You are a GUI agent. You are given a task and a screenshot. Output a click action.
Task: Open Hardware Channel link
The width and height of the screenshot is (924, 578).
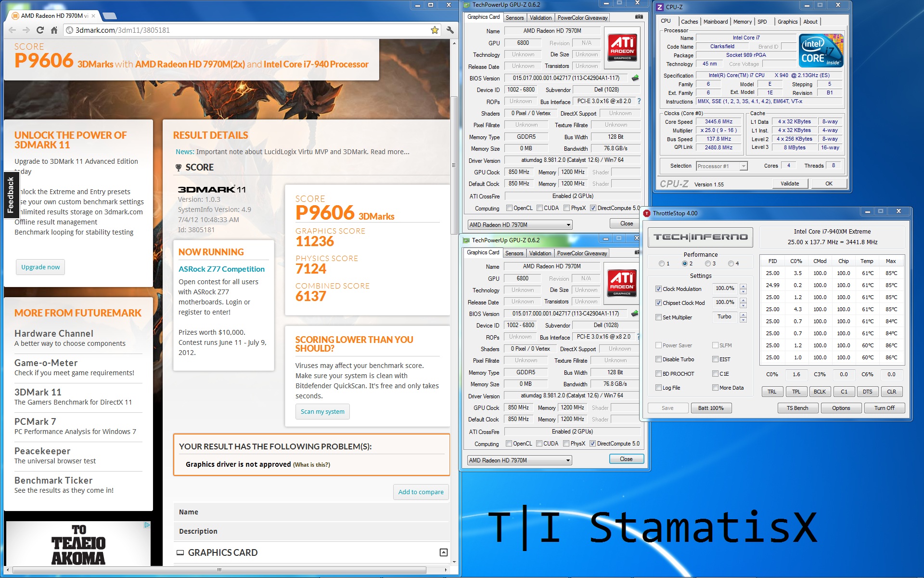[54, 333]
